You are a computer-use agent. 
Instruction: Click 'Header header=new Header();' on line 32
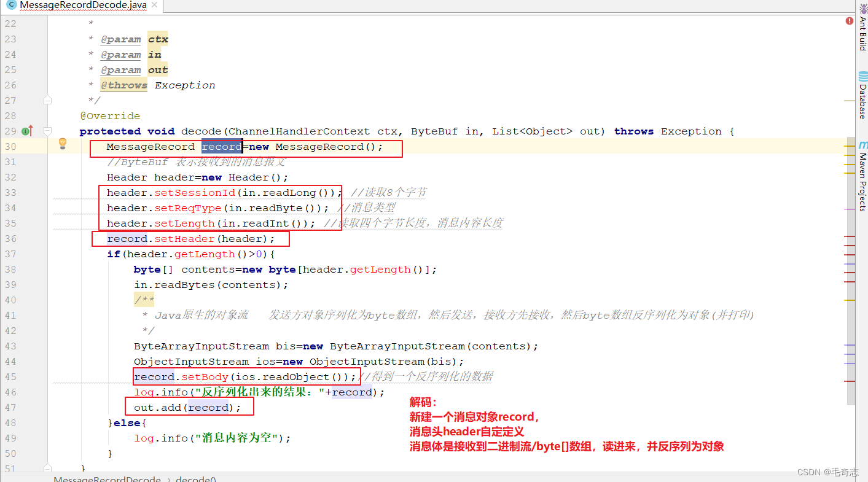click(198, 177)
